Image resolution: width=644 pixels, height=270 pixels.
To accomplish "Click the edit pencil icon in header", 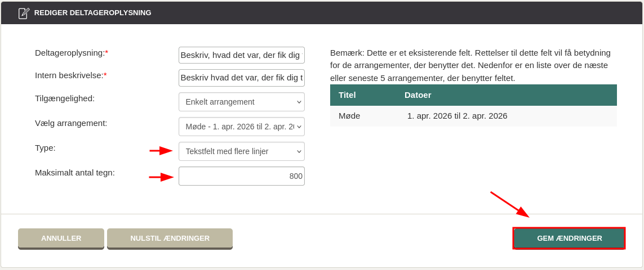I will click(24, 13).
